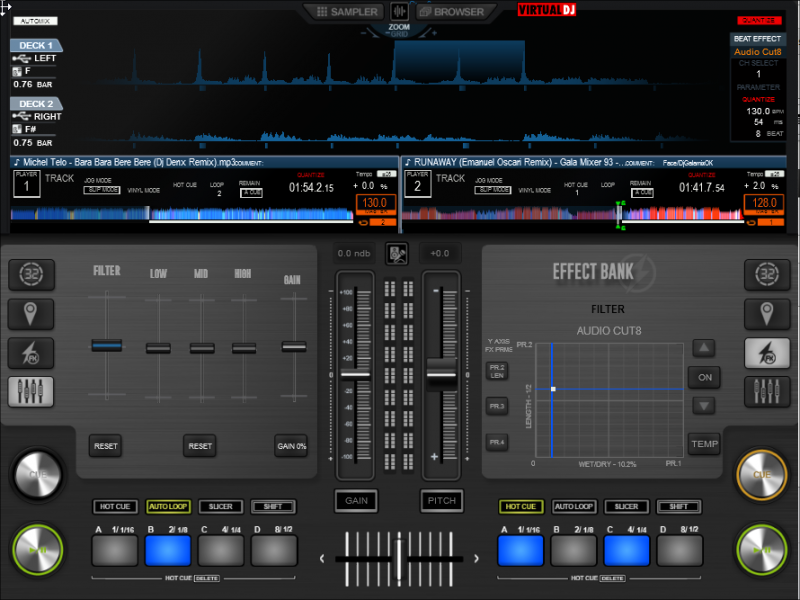Click the music note before Michel Telo title

(x=16, y=162)
